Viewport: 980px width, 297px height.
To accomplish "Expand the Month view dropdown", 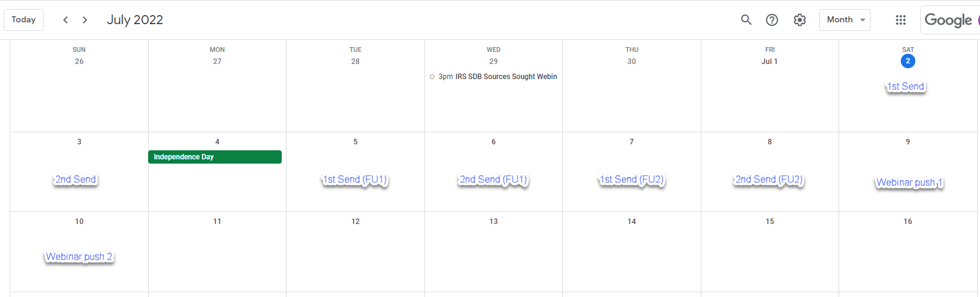I will tap(845, 20).
